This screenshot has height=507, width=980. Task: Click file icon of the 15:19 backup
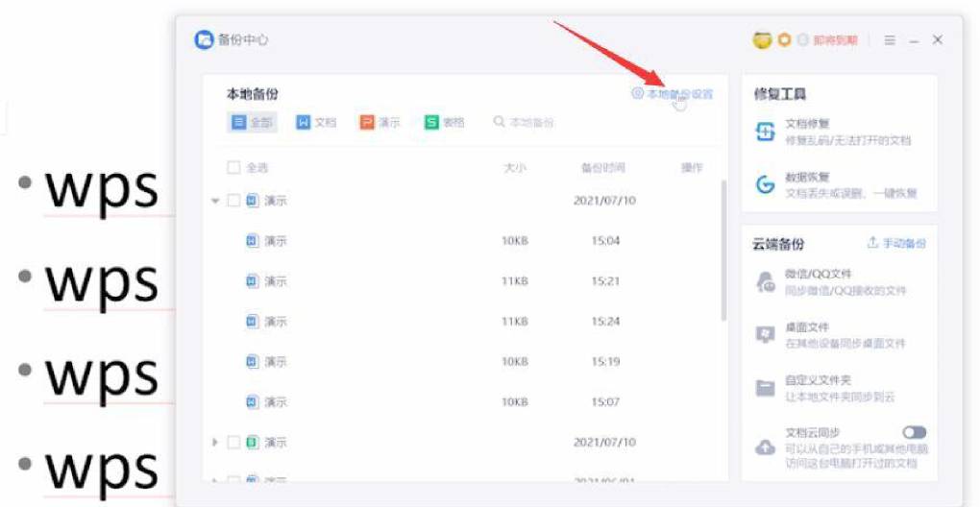252,361
